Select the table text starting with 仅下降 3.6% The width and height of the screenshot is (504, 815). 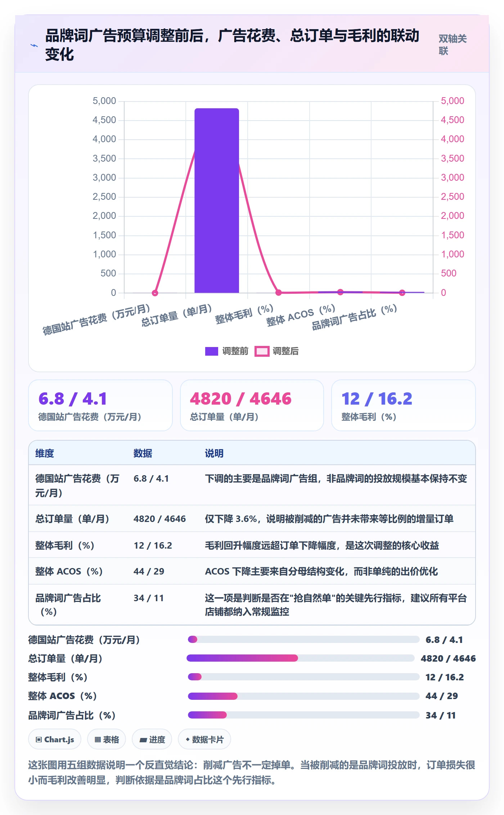[329, 519]
